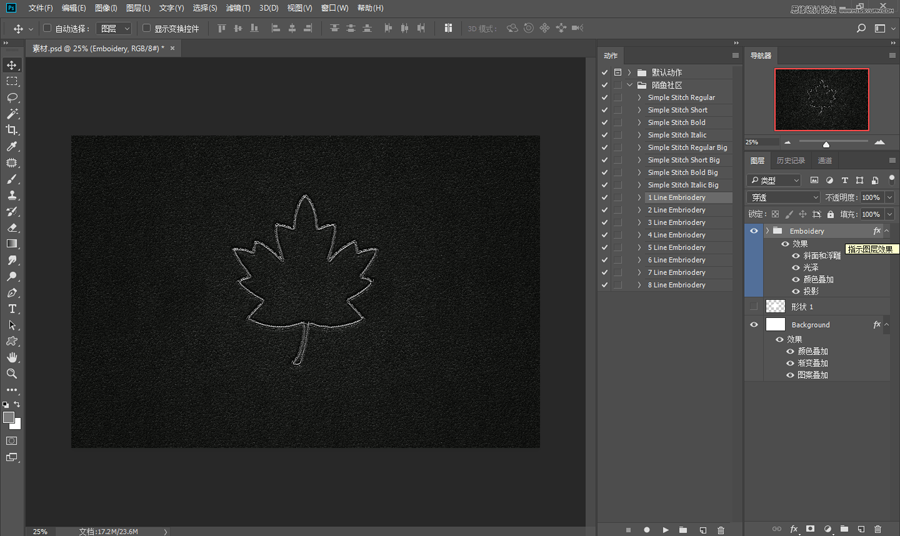Select the Crop tool
900x536 pixels.
coord(12,130)
